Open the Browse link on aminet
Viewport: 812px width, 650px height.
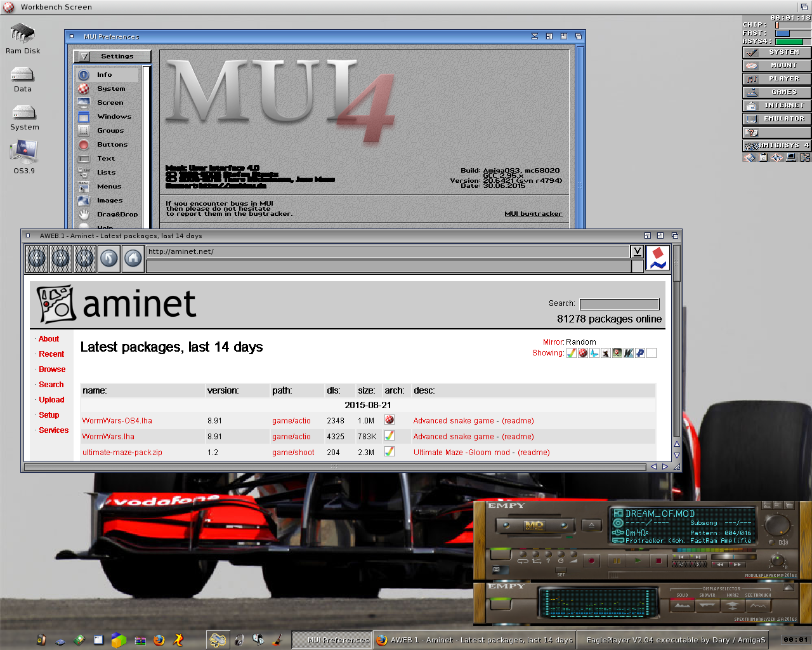52,369
